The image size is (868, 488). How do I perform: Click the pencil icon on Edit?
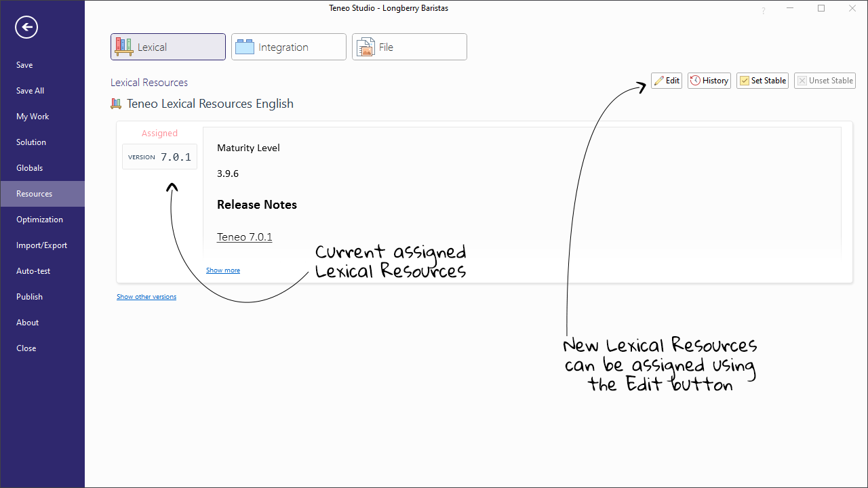pyautogui.click(x=659, y=81)
